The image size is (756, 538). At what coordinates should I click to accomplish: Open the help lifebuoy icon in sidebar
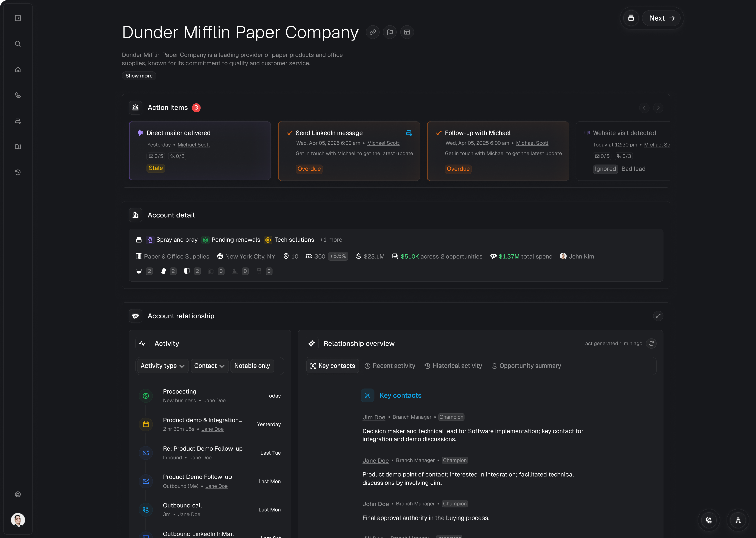tap(18, 494)
